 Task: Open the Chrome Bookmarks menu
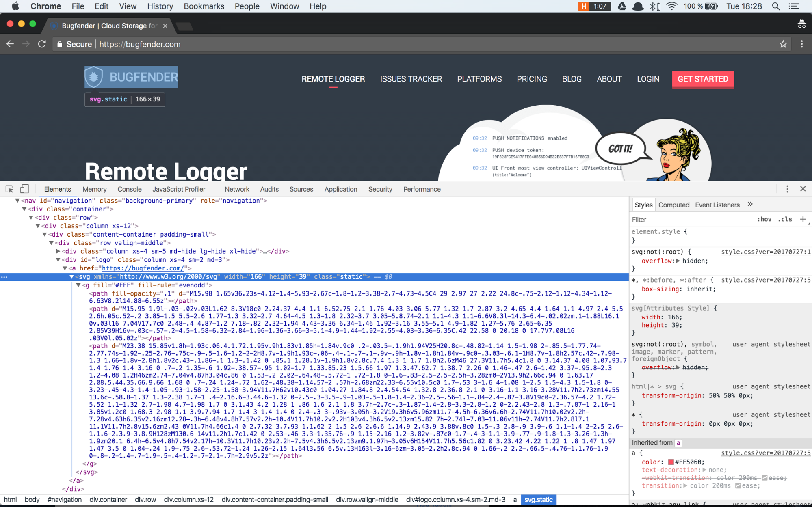click(204, 6)
